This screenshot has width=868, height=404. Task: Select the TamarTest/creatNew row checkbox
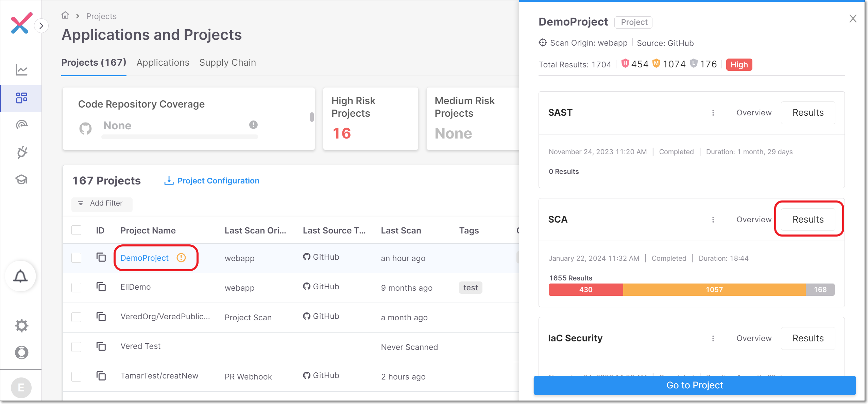(76, 376)
